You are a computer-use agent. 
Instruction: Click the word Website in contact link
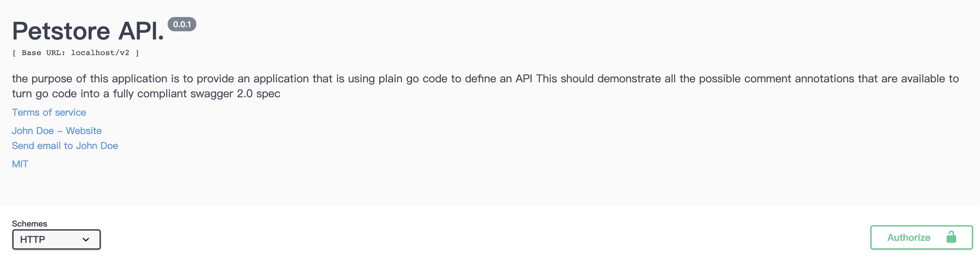(x=84, y=131)
